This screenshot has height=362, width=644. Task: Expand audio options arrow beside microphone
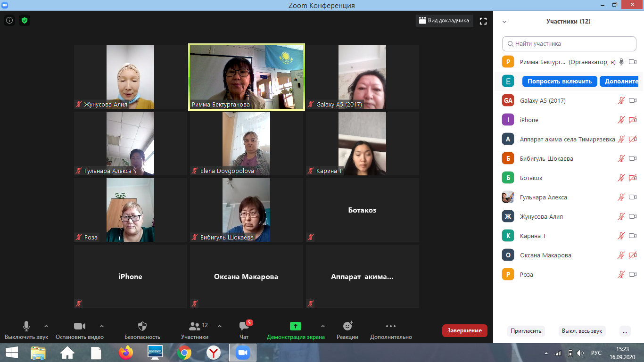[46, 326]
